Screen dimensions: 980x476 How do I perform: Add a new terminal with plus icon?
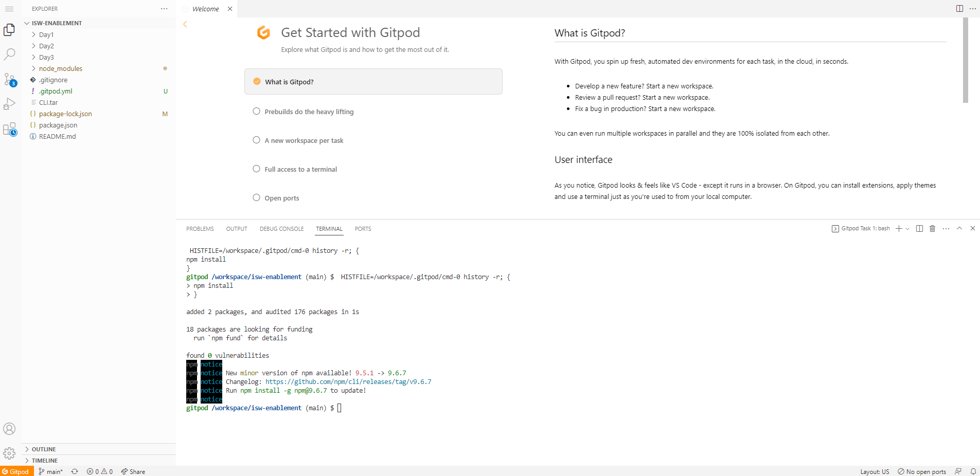[x=899, y=229]
